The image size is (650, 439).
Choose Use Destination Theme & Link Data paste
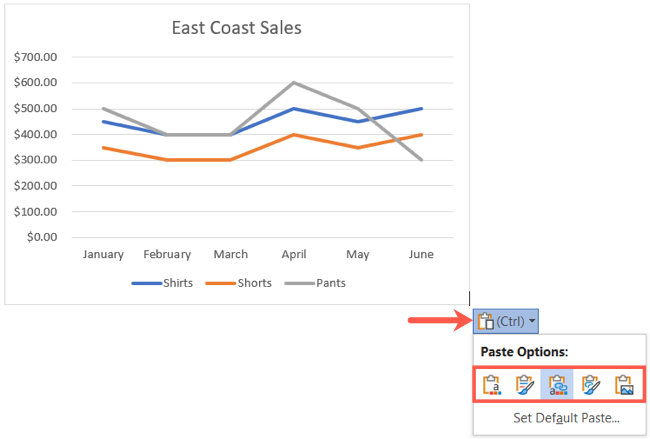(557, 385)
